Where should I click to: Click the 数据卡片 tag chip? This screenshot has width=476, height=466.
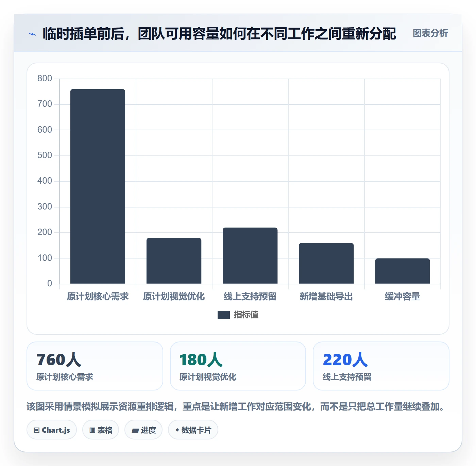[x=193, y=430]
